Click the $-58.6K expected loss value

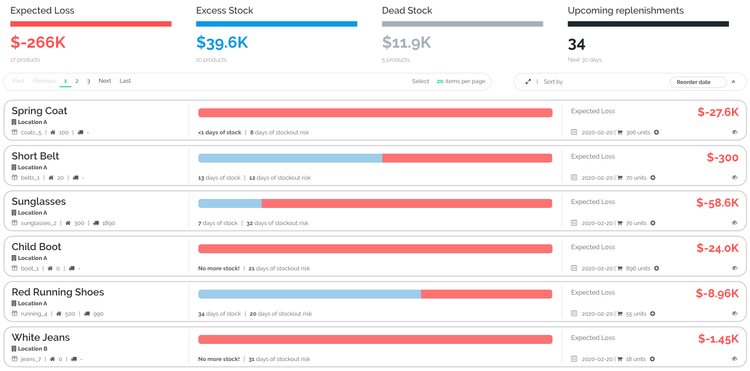pyautogui.click(x=717, y=203)
